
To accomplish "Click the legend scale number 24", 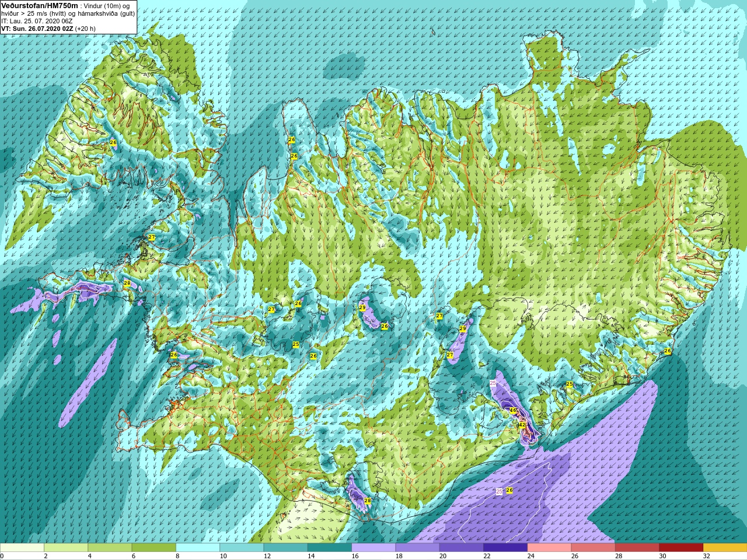I will [530, 556].
